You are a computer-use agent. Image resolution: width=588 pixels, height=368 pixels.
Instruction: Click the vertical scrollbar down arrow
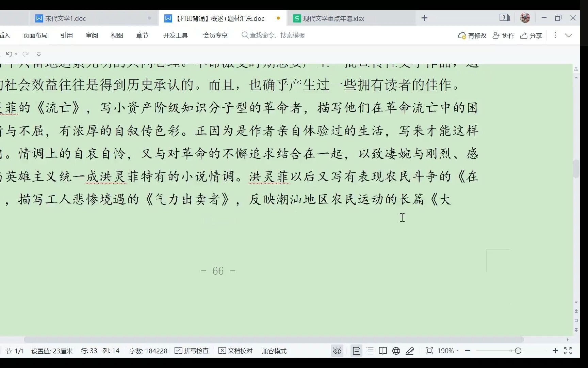pyautogui.click(x=576, y=302)
